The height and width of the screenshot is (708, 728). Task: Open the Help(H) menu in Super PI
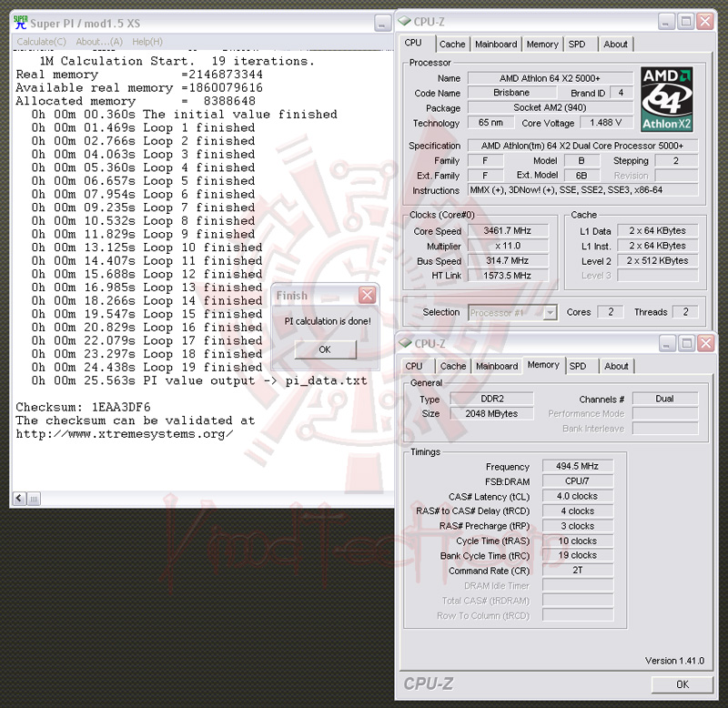pos(147,42)
